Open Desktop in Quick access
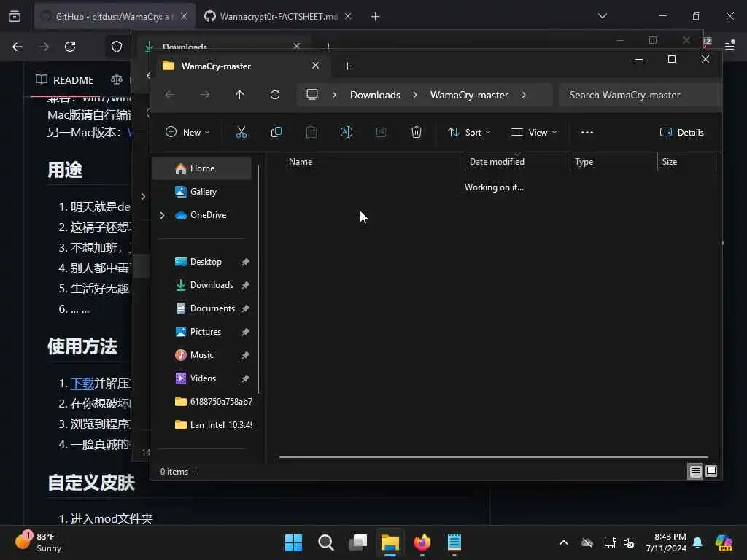Image resolution: width=747 pixels, height=560 pixels. 202,262
